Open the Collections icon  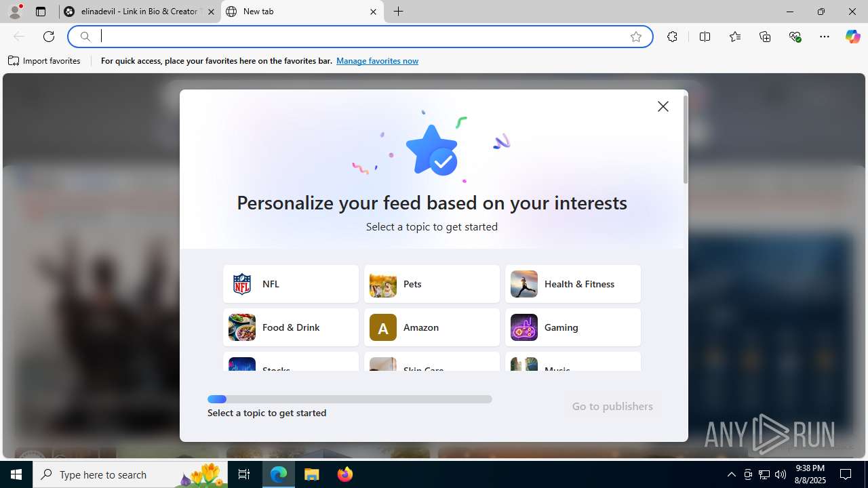[x=765, y=37]
